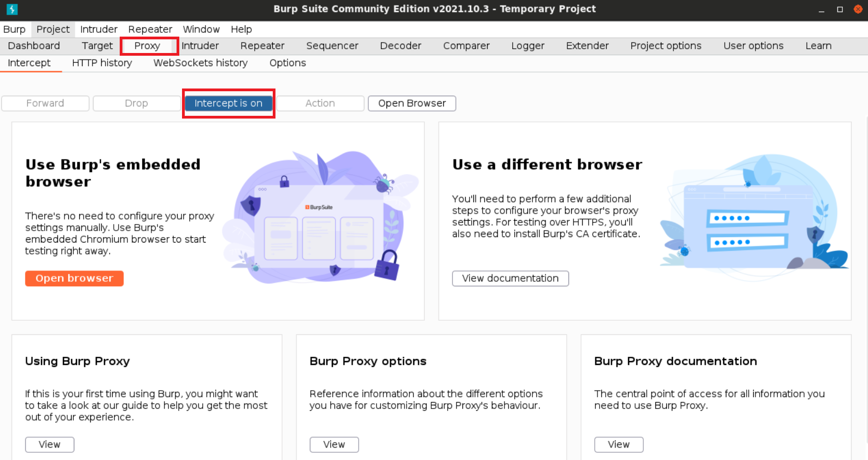Click View under Using Burp Proxy
Image resolution: width=868 pixels, height=460 pixels.
[x=50, y=445]
